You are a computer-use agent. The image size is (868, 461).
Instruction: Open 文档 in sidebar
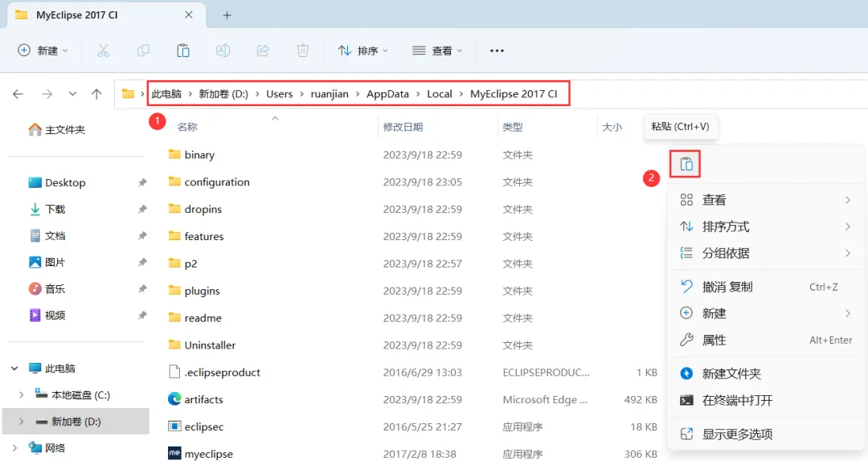tap(47, 236)
